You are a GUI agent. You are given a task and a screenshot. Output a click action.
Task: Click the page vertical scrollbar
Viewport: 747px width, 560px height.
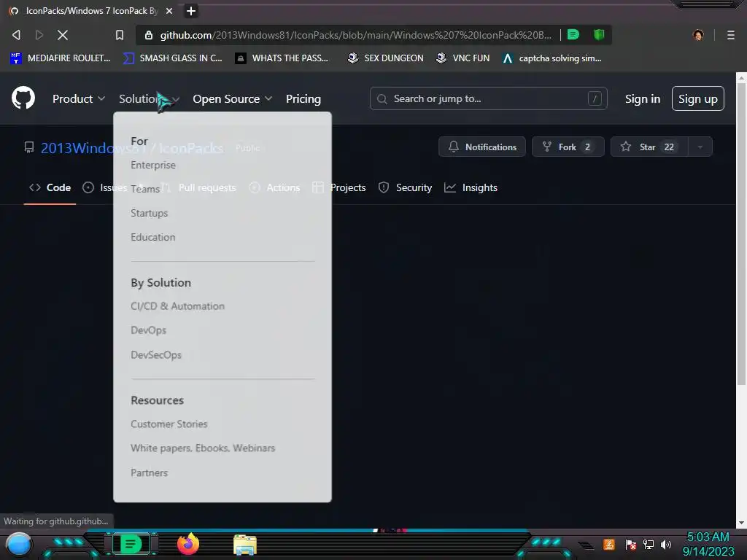(741, 233)
